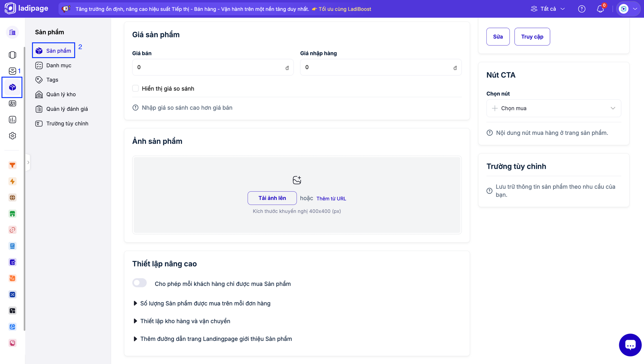
Task: Click the lightning bolt sidebar icon
Action: (x=12, y=181)
